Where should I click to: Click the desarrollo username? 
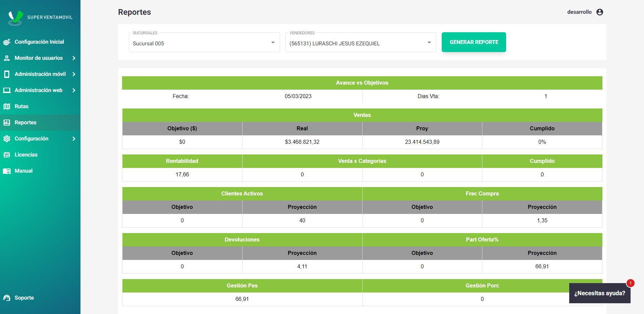coord(579,12)
